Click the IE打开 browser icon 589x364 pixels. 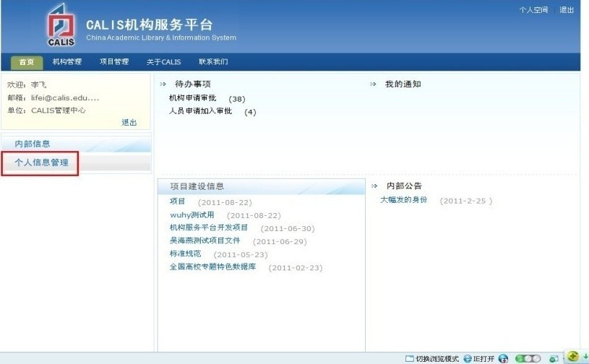468,358
